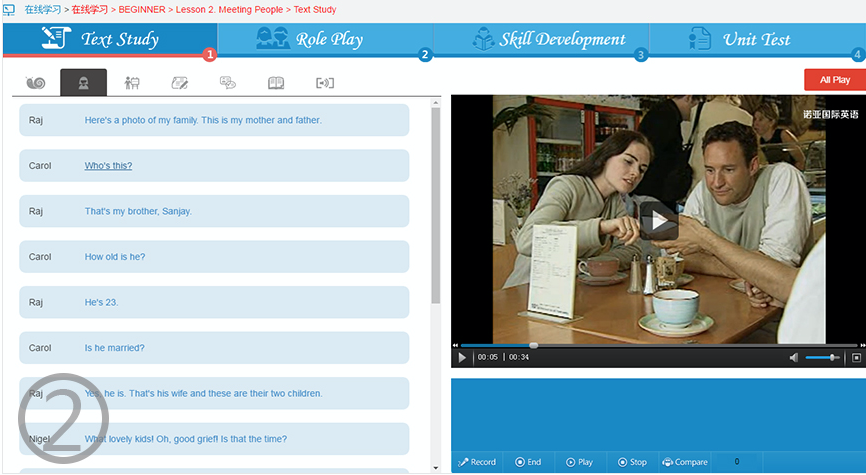Mute the video speaker icon
The height and width of the screenshot is (475, 866).
coord(793,357)
